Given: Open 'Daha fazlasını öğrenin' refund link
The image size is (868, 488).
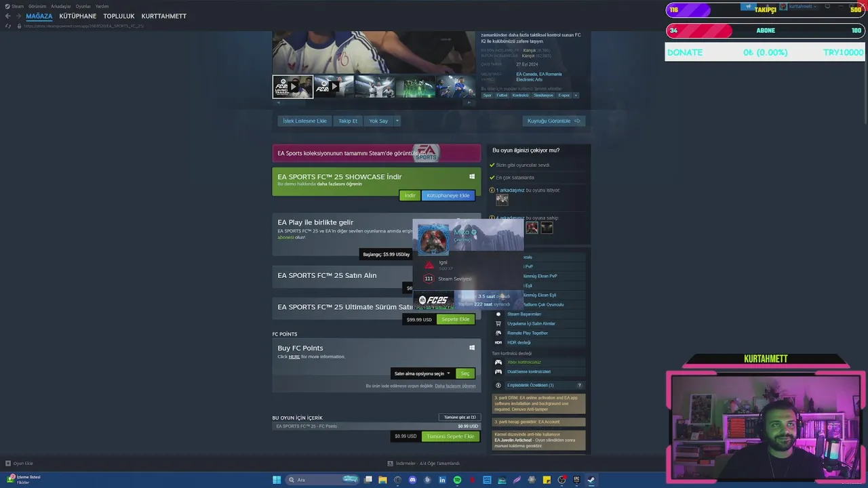Looking at the screenshot, I should point(455,386).
